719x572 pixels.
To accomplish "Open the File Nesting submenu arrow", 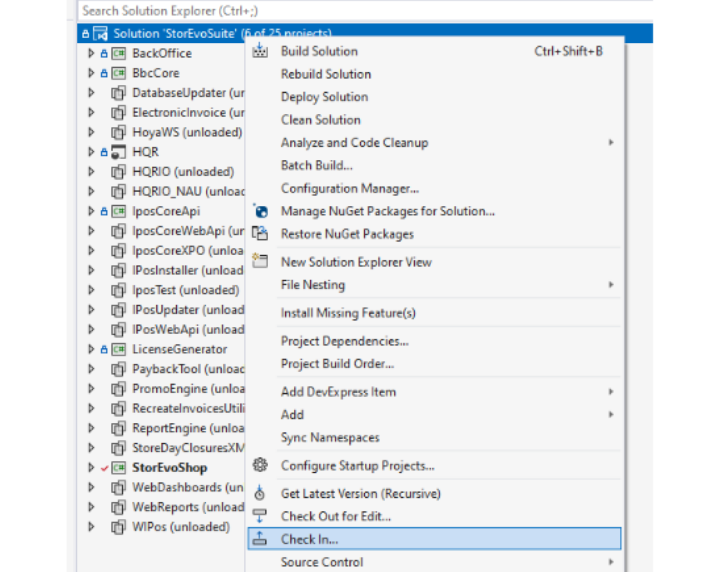I will (611, 285).
